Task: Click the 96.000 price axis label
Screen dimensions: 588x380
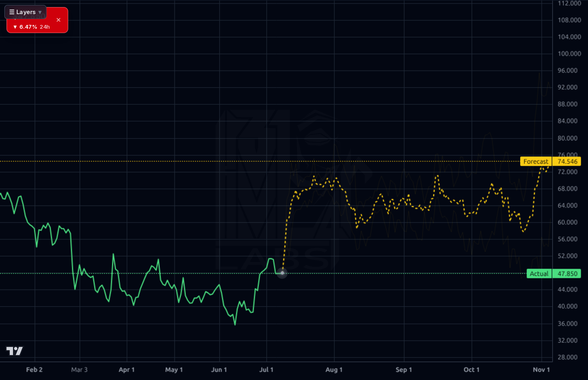Action: (567, 70)
